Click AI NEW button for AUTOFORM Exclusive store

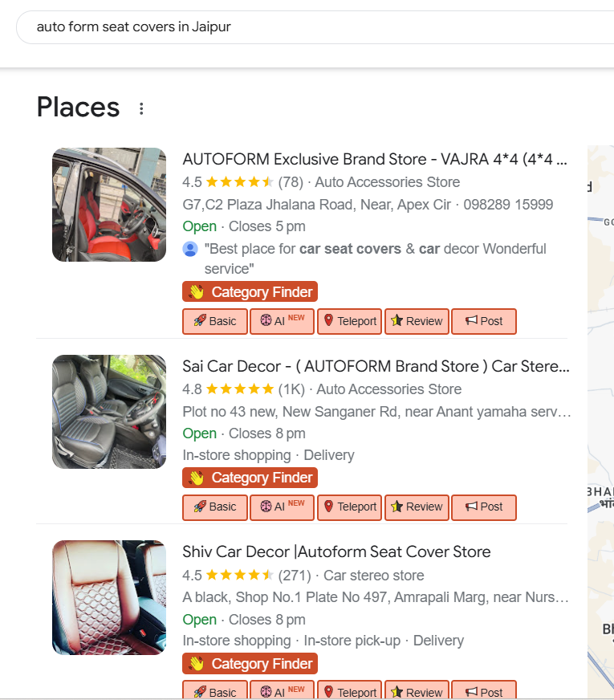click(x=282, y=321)
